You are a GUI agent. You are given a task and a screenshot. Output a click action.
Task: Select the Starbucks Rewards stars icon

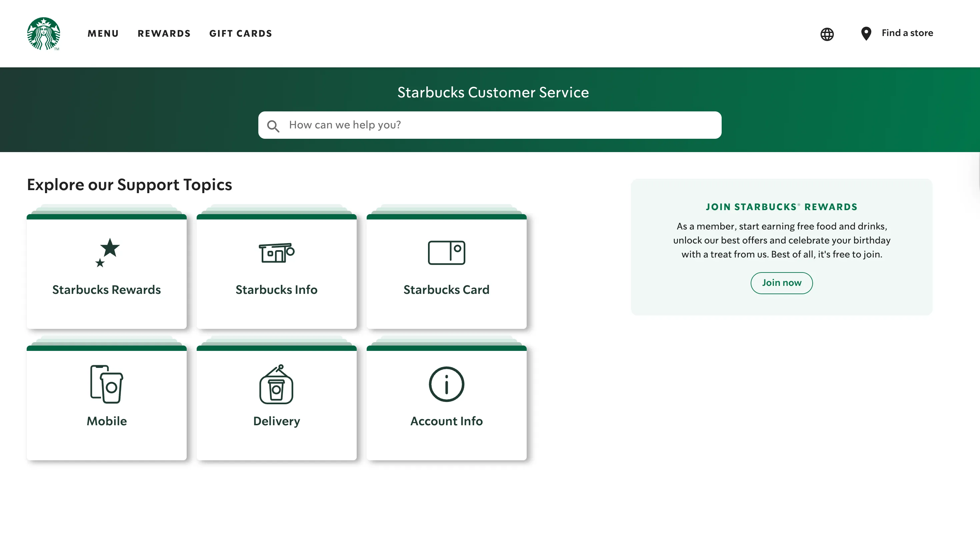point(107,252)
